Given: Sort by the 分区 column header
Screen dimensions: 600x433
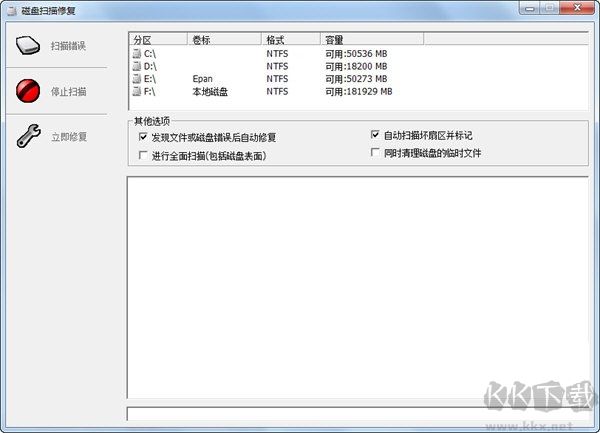Looking at the screenshot, I should (x=158, y=39).
